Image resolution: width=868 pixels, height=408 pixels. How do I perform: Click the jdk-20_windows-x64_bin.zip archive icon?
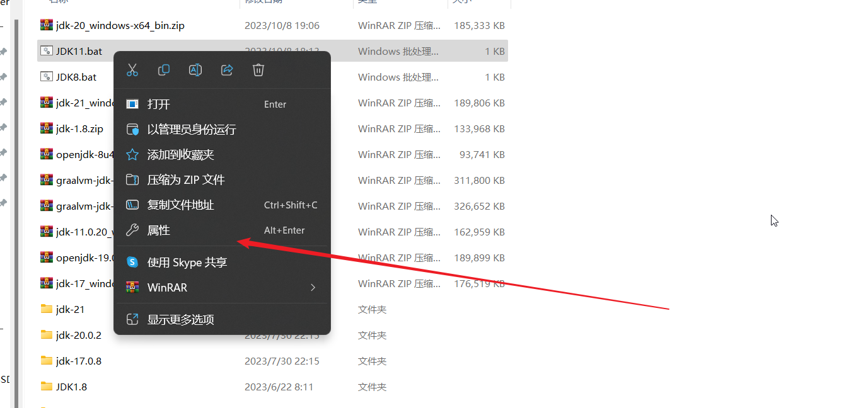coord(47,25)
